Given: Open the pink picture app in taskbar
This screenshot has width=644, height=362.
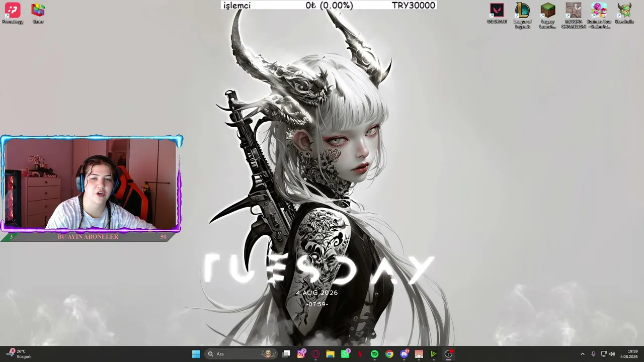Looking at the screenshot, I should click(419, 354).
